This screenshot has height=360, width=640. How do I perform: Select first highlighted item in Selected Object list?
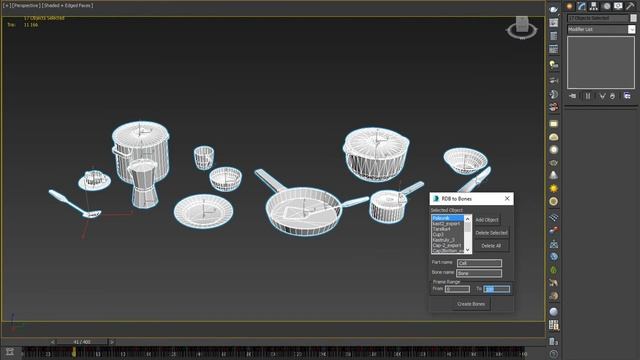pyautogui.click(x=447, y=218)
